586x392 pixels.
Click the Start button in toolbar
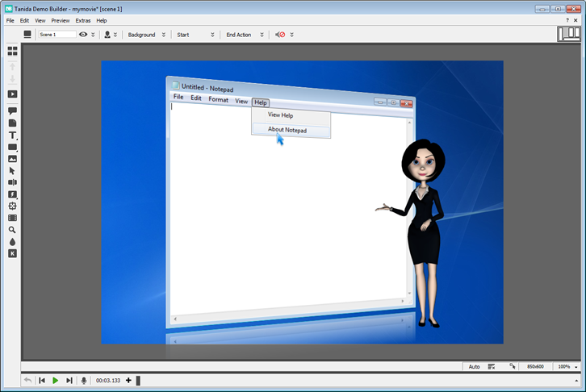click(182, 35)
